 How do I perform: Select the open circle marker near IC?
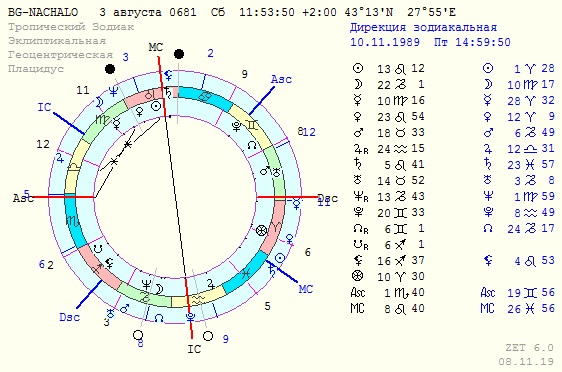(x=208, y=336)
